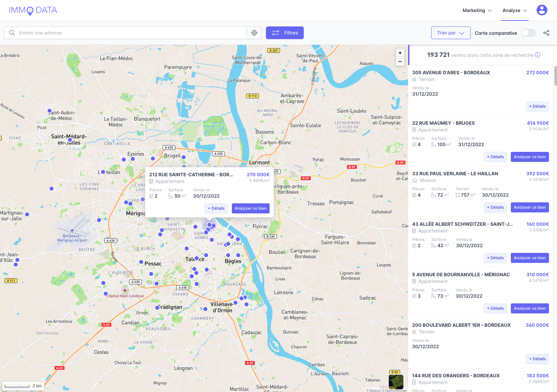Select the 22 RUE MAUMEY - BRUGES title
Viewport: 557px width, 392px height.
coord(443,123)
